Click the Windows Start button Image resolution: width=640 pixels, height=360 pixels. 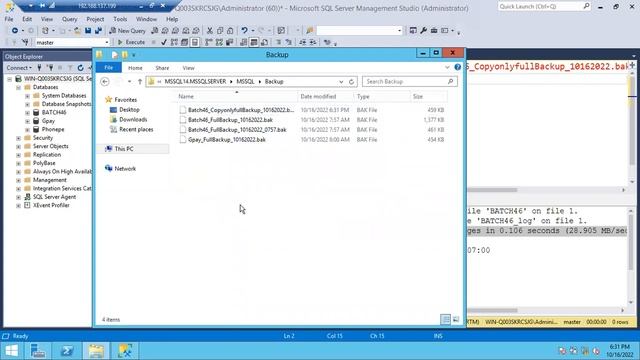coord(11,351)
